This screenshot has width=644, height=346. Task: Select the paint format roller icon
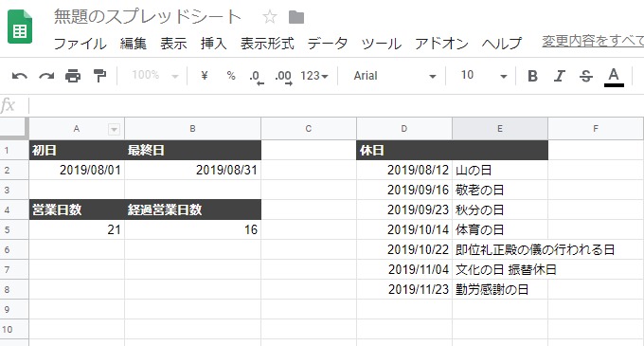click(99, 76)
